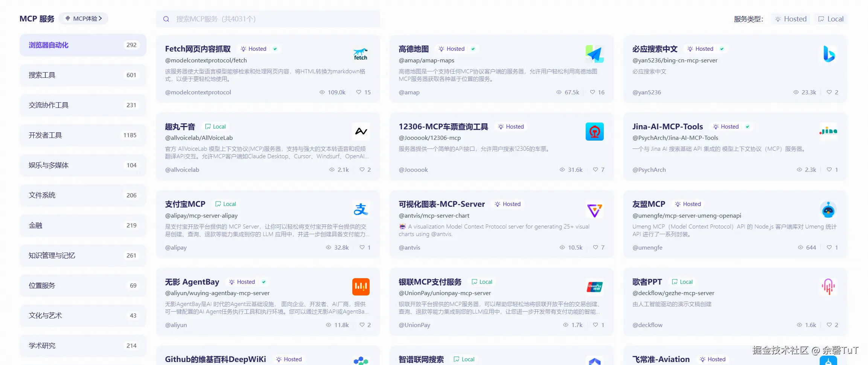This screenshot has width=868, height=365.
Task: Visit the @amap author link
Action: point(409,92)
